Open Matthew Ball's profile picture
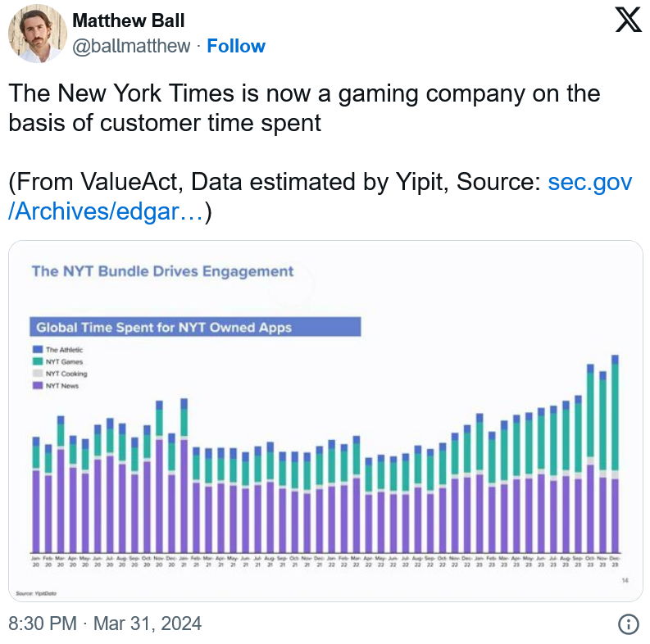The image size is (650, 644). [38, 34]
